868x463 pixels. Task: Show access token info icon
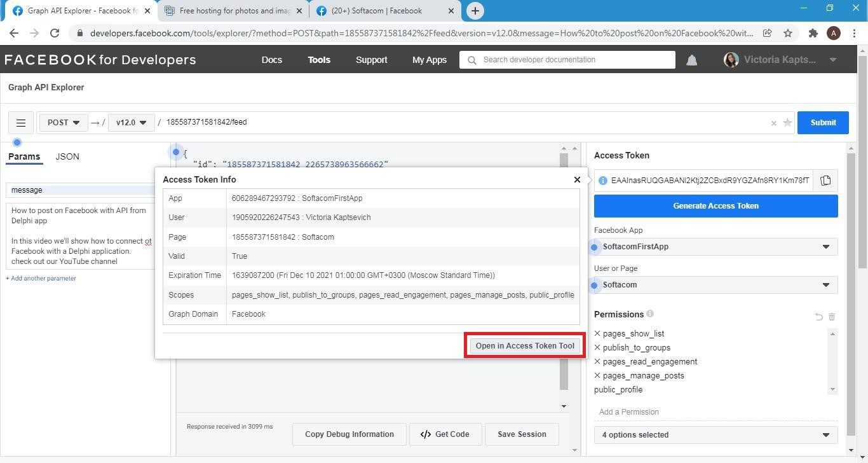(x=602, y=181)
